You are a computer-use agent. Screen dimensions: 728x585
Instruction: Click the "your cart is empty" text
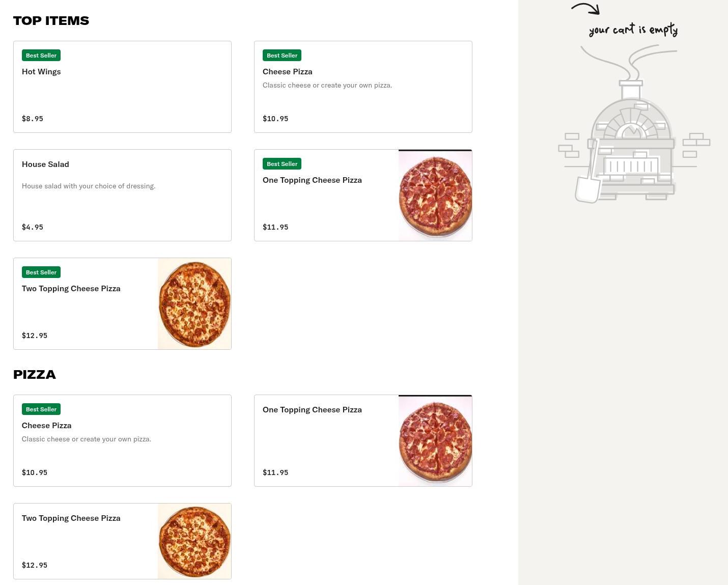(x=633, y=30)
